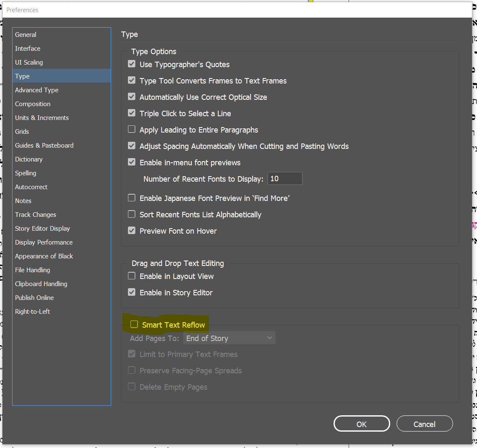Toggle Triple Click to Select a Line
The height and width of the screenshot is (448, 477).
point(132,113)
